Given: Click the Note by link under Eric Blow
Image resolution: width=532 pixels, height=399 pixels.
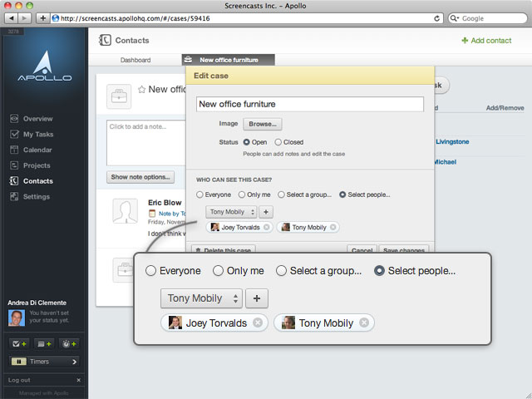Looking at the screenshot, I should pos(172,214).
